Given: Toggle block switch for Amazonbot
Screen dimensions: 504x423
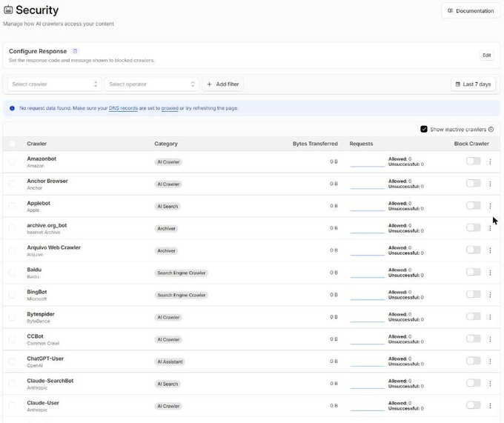Looking at the screenshot, I should point(474,161).
